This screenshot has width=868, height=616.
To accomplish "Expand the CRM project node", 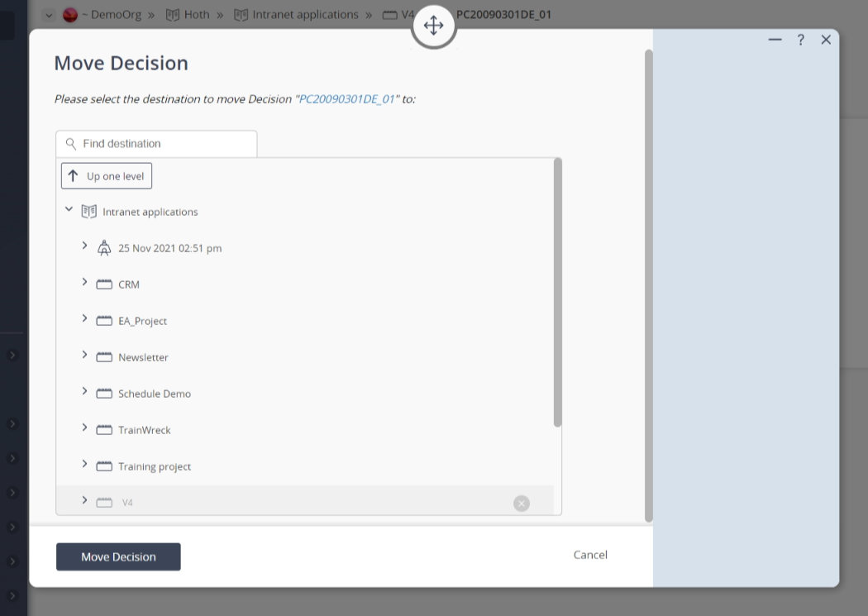I will point(84,282).
